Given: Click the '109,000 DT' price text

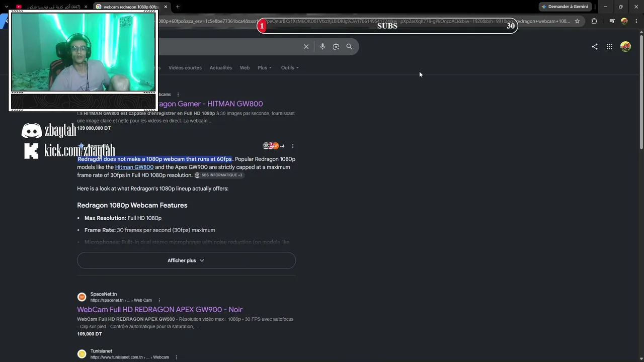Looking at the screenshot, I should pos(90,334).
